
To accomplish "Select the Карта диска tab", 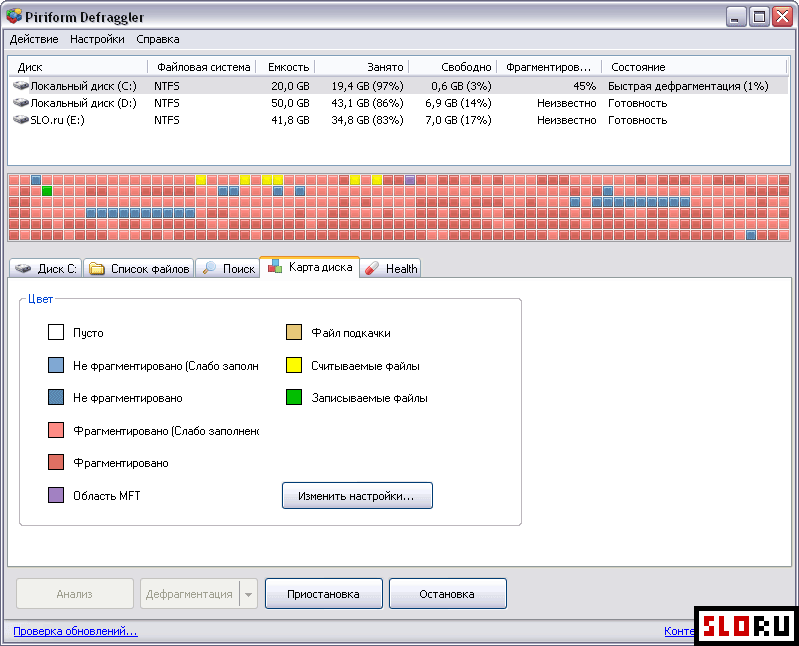I will tap(310, 267).
